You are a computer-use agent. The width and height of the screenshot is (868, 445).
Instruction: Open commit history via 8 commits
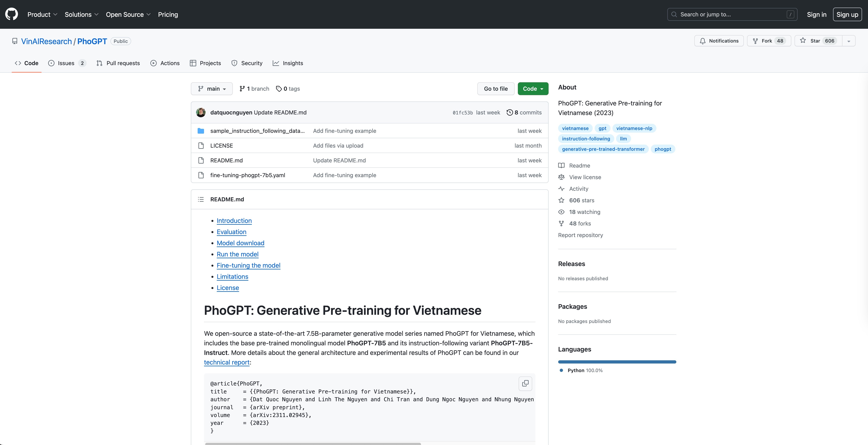click(524, 112)
